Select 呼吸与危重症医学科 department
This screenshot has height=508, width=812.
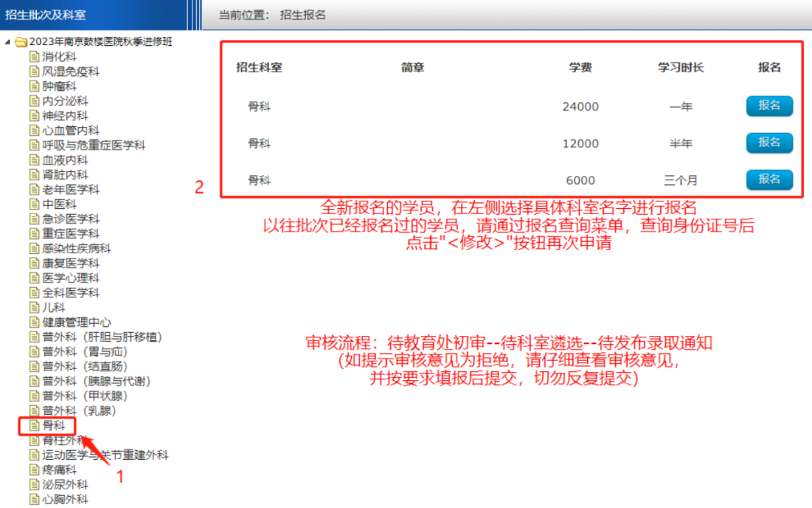pos(93,145)
